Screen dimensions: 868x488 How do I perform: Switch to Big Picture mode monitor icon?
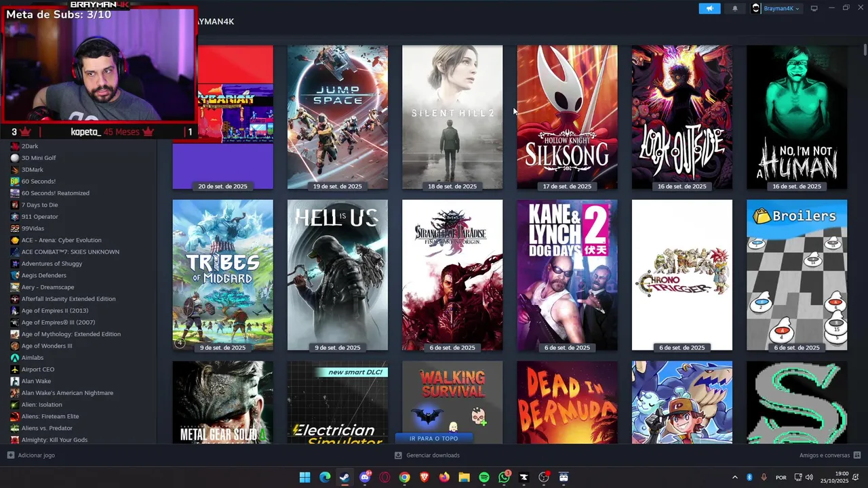pos(814,8)
